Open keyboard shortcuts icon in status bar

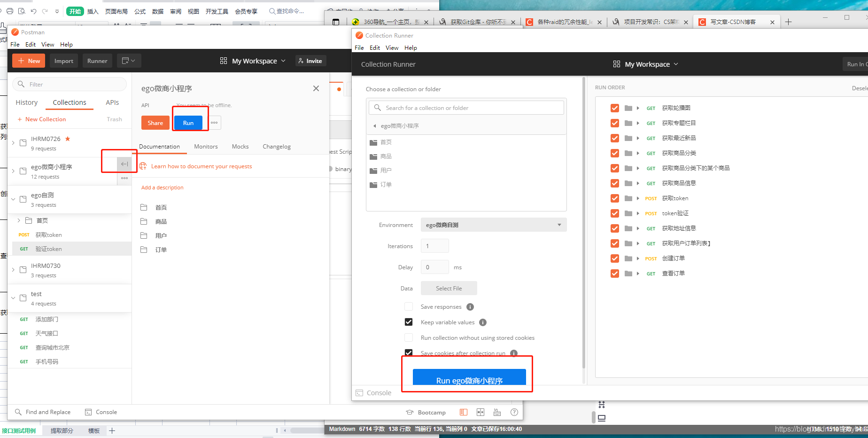point(497,412)
